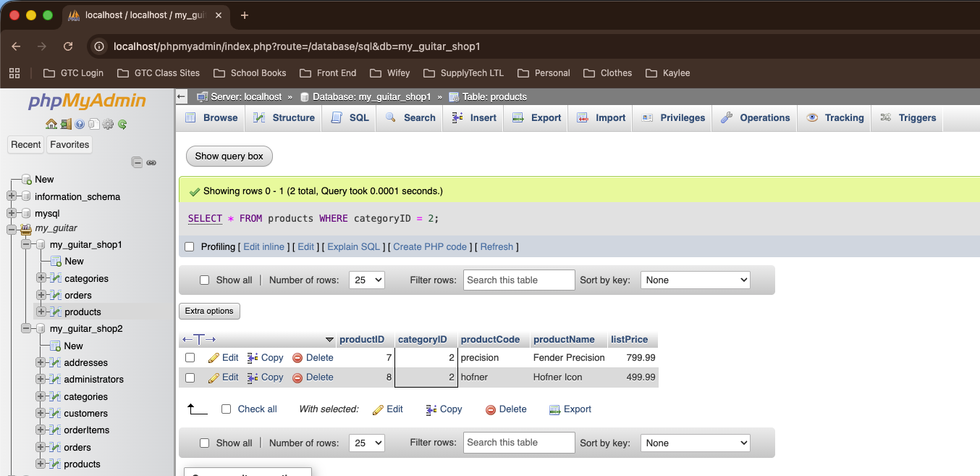Reload navigation panel with green arrow
This screenshot has width=980, height=476.
pos(122,124)
